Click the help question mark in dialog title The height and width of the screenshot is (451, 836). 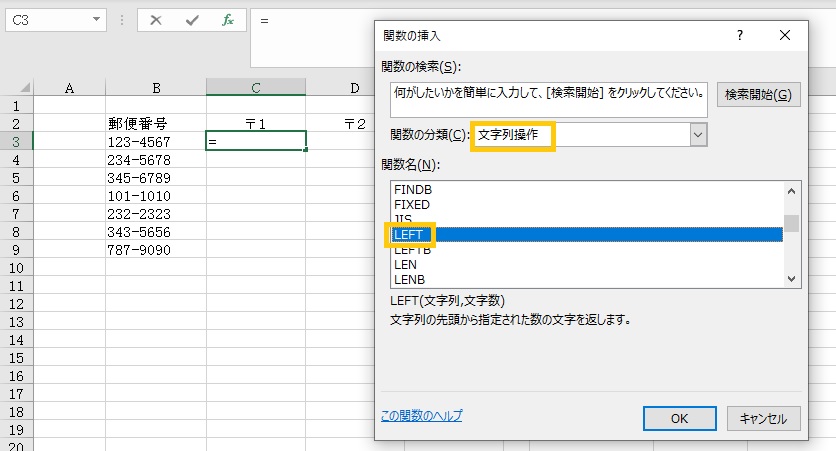(739, 35)
